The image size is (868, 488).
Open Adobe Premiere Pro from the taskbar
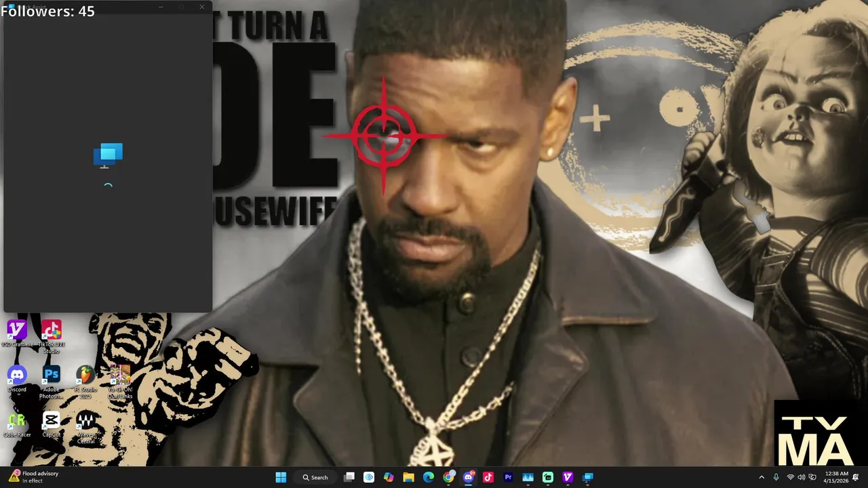(x=508, y=477)
